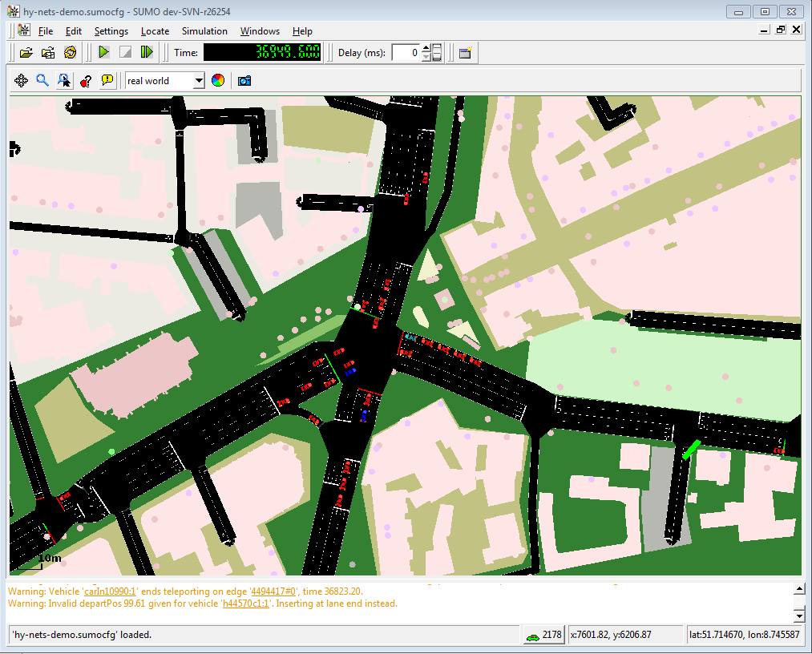Perform a single simulation step
Viewport: 812px width, 654px height.
coord(147,53)
